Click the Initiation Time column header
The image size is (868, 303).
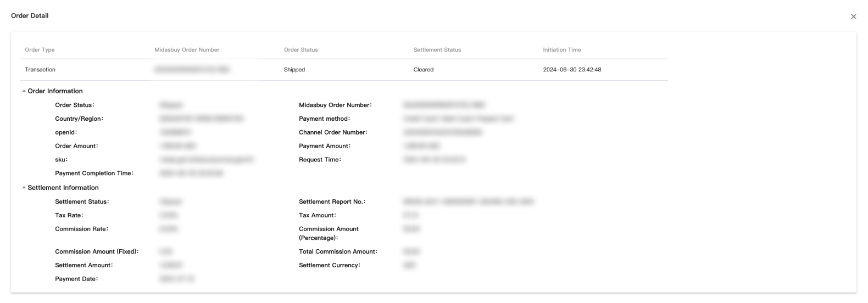[x=561, y=50]
